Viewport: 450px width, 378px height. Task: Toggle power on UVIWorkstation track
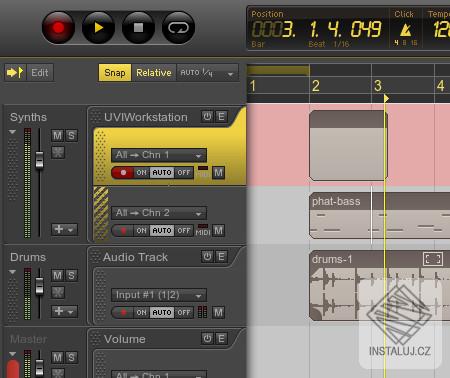[207, 117]
